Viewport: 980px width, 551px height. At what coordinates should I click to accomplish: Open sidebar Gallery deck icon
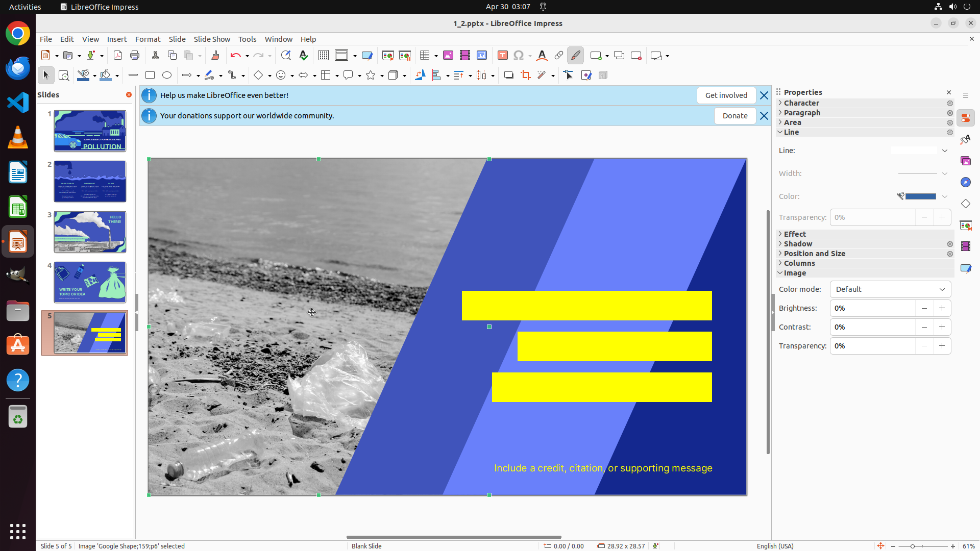(966, 161)
